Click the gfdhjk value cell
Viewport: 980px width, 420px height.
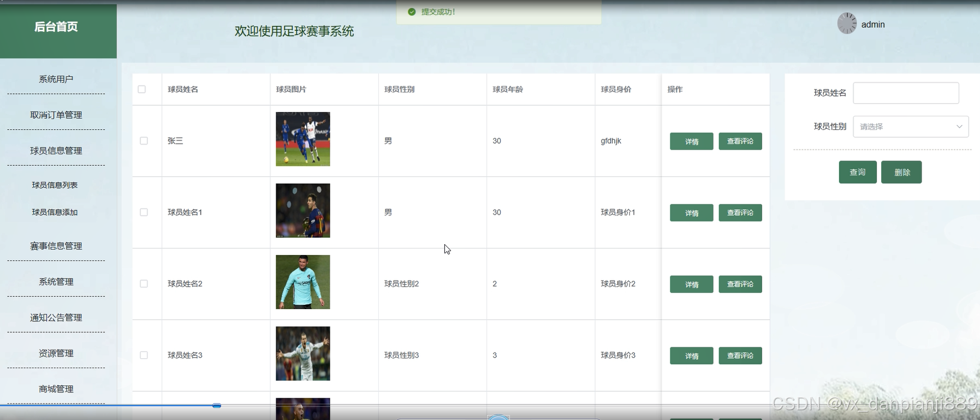pyautogui.click(x=611, y=141)
